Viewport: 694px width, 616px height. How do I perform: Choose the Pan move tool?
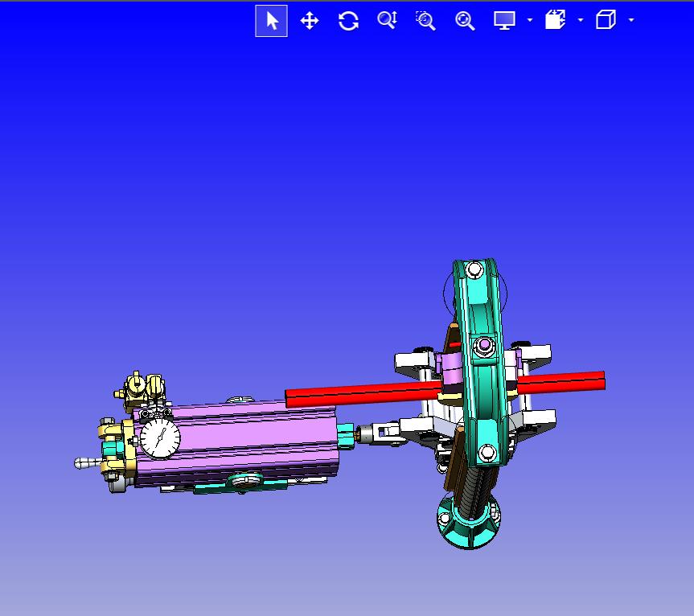click(x=310, y=21)
